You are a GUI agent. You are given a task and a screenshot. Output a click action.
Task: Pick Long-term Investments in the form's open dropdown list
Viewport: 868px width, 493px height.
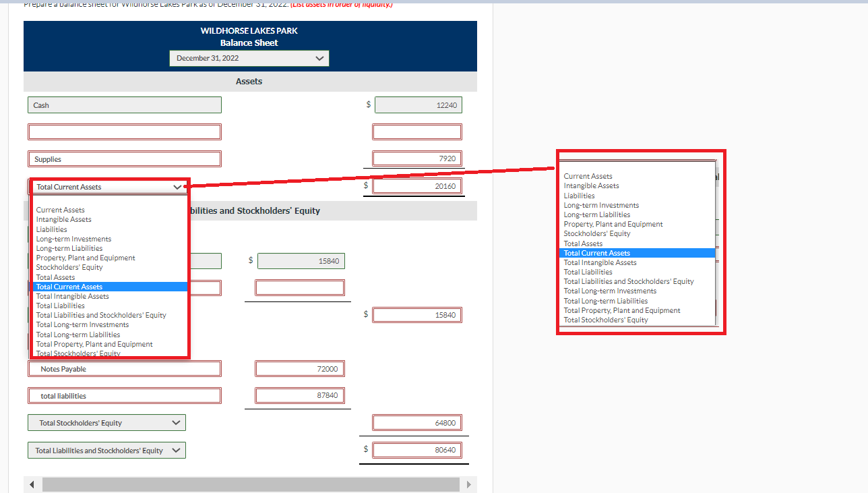tap(74, 239)
